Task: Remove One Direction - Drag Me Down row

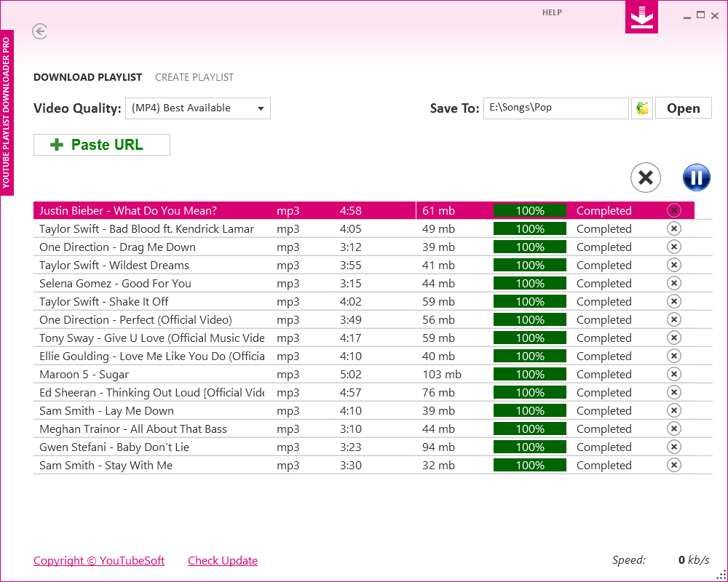Action: pos(673,247)
